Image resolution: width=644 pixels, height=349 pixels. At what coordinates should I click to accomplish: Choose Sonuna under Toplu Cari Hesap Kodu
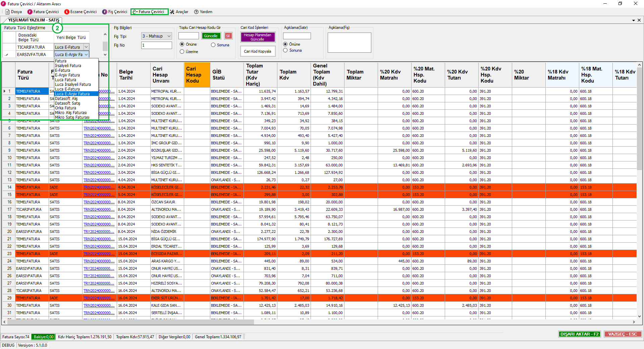pyautogui.click(x=213, y=45)
